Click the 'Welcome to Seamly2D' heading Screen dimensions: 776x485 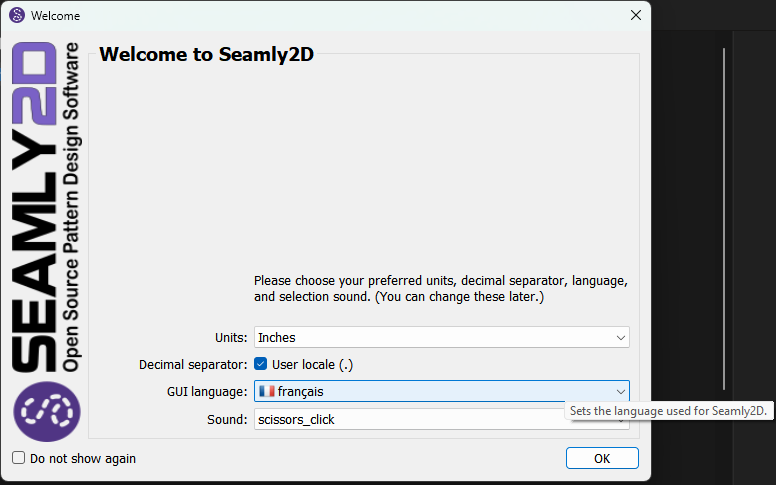pos(206,54)
